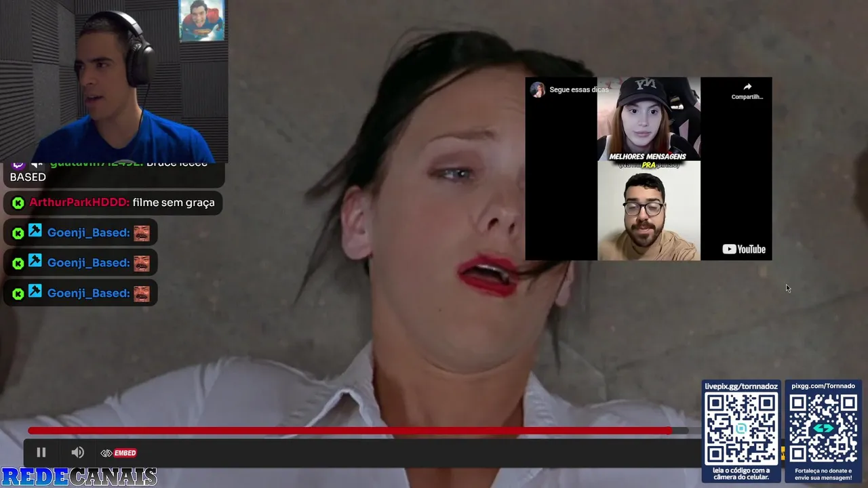Click the BASED chat message text
The height and width of the screenshot is (488, 868).
[x=28, y=177]
